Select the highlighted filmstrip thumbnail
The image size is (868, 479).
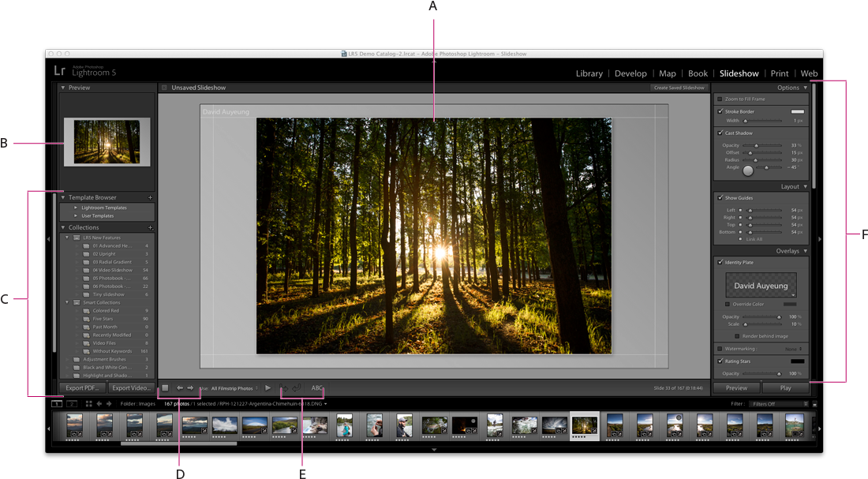[584, 426]
